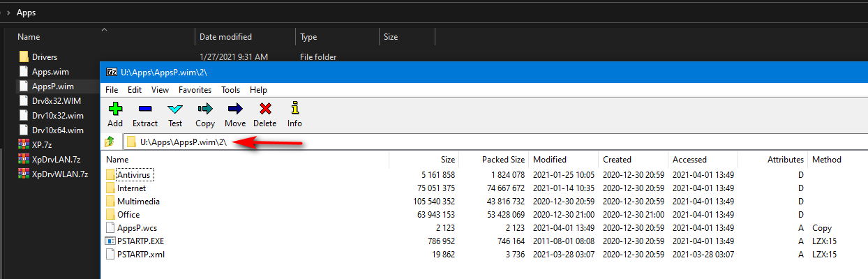Viewport: 868px width, 279px height.
Task: Select the PSTARTP.EXE program icon
Action: click(111, 241)
